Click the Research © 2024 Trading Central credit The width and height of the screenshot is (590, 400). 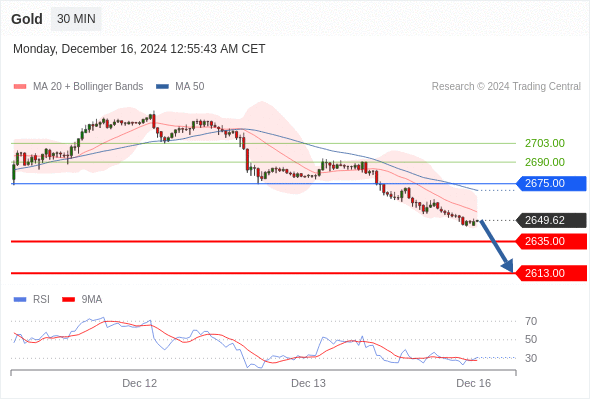click(x=506, y=87)
